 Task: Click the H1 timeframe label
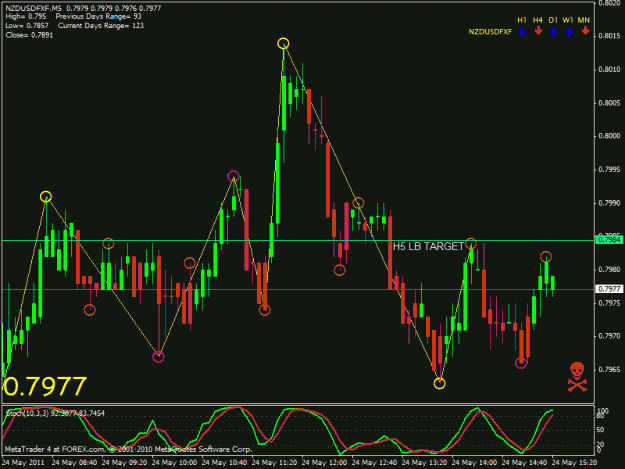tap(522, 20)
